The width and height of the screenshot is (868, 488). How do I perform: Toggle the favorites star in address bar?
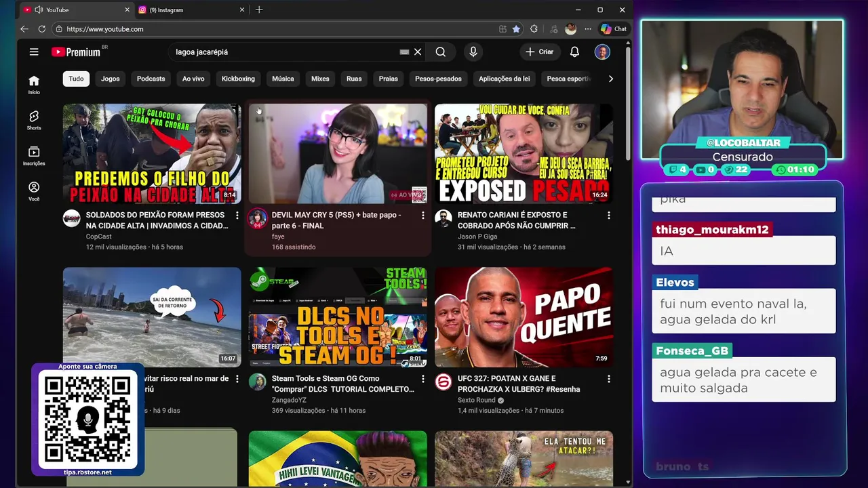point(517,29)
